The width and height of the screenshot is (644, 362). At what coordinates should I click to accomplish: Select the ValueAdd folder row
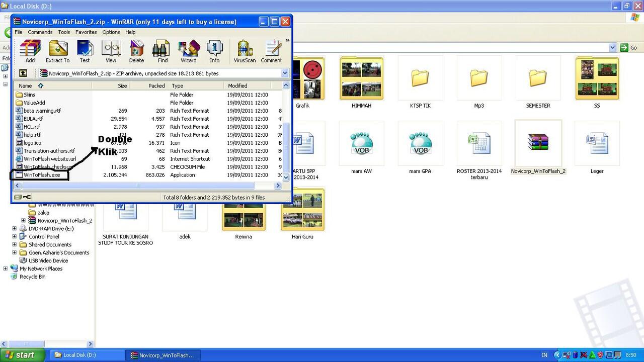tap(30, 103)
